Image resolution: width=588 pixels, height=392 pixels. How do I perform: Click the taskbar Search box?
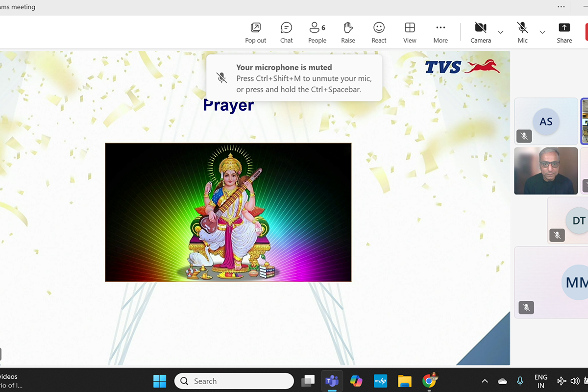[x=234, y=381]
